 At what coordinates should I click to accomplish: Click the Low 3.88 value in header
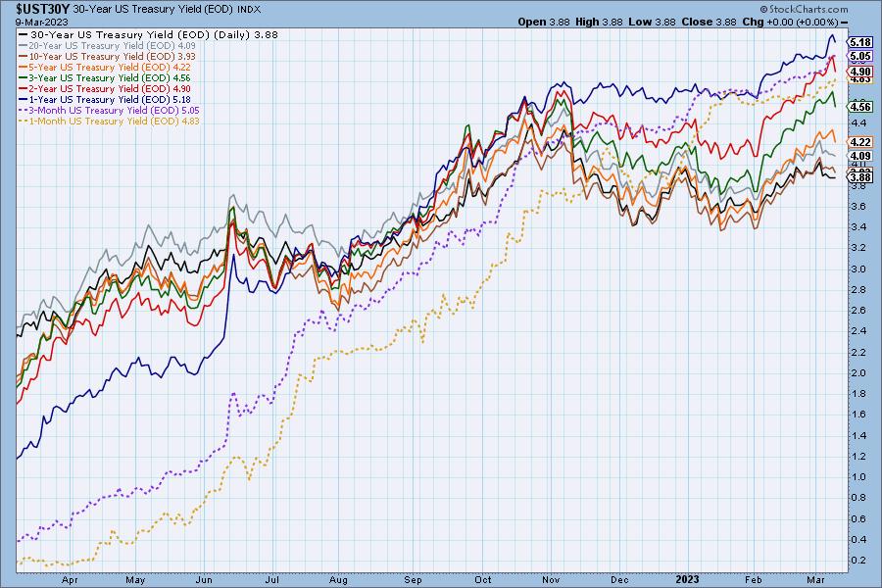652,22
